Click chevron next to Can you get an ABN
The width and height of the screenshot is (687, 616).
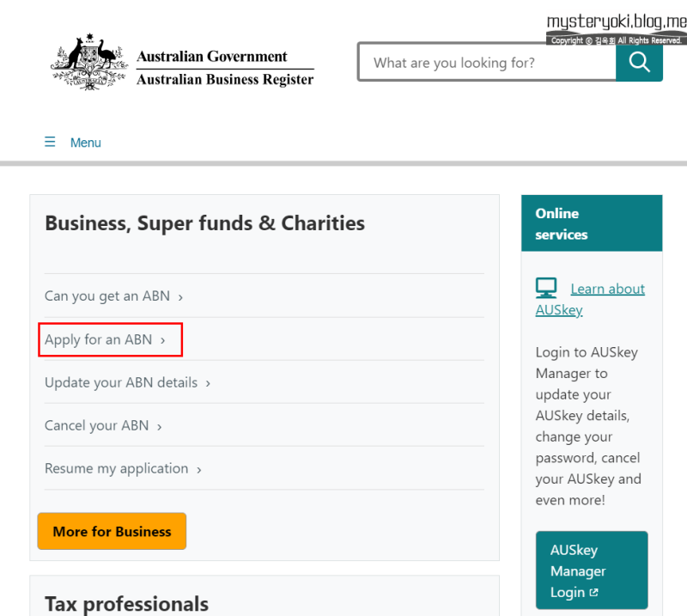click(180, 297)
